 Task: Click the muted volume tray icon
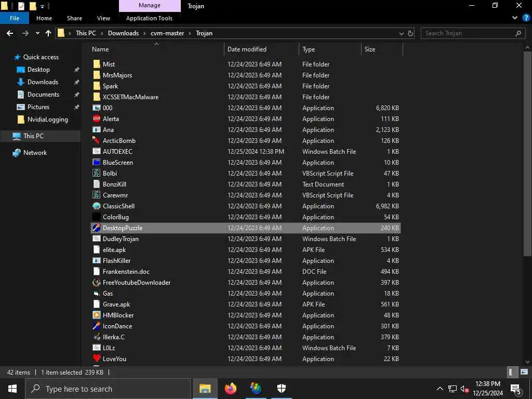tap(465, 389)
